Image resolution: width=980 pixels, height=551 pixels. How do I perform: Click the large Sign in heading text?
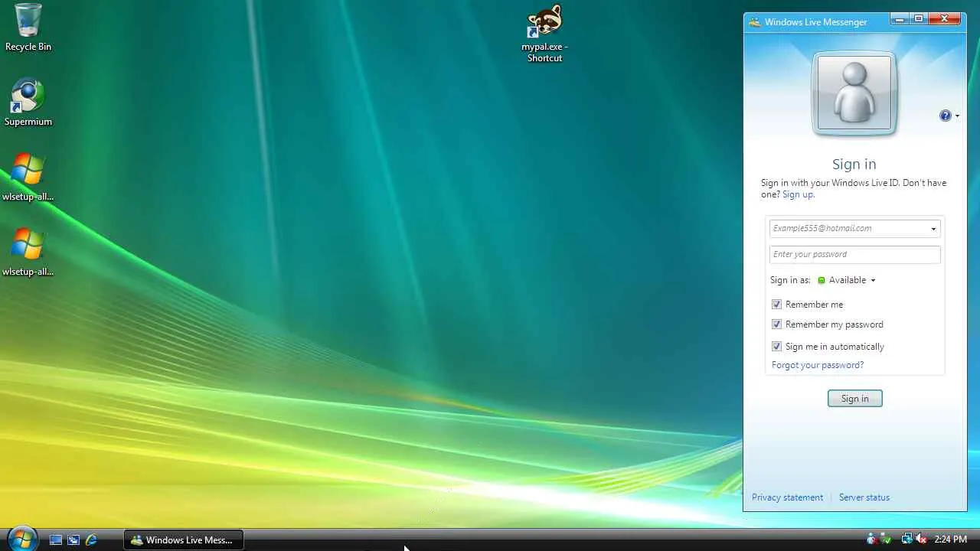[x=854, y=164]
